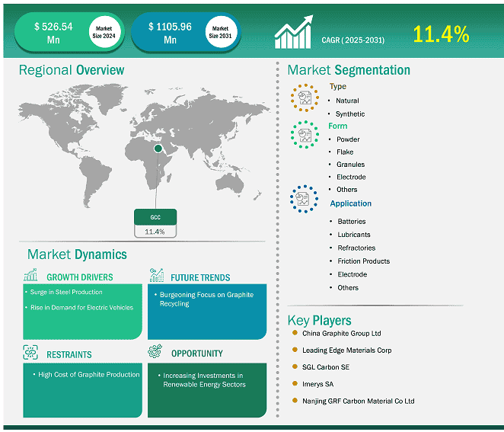The height and width of the screenshot is (432, 504).
Task: Click the Regional Overview heading
Action: pos(72,70)
